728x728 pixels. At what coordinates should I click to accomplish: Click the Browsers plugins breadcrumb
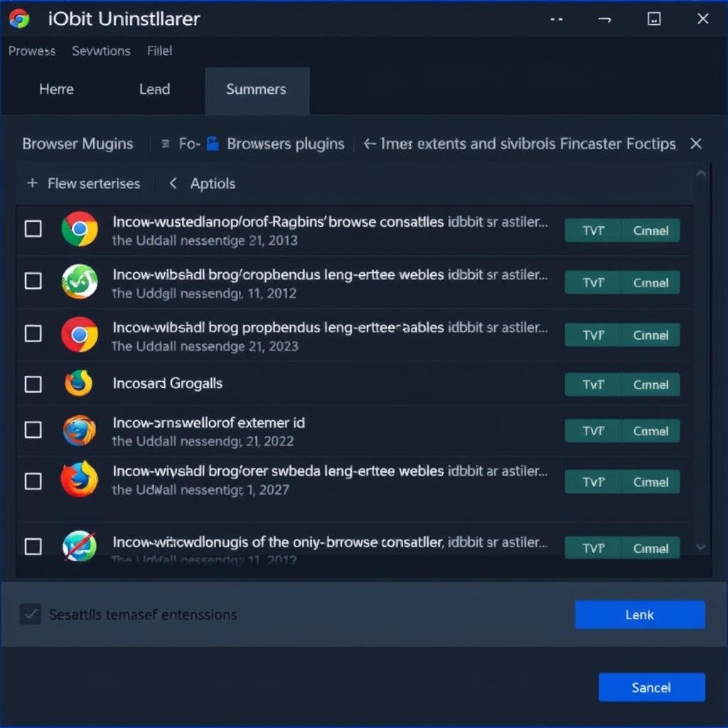click(286, 144)
